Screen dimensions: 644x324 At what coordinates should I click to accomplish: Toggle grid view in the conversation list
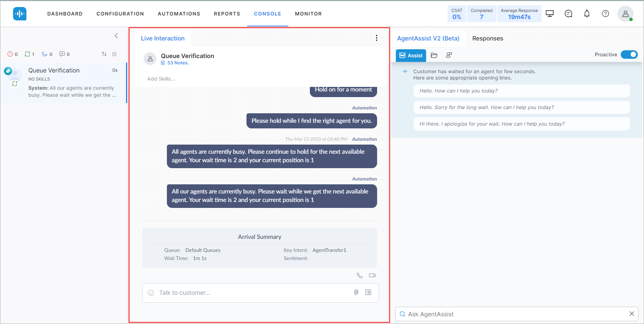tap(114, 54)
